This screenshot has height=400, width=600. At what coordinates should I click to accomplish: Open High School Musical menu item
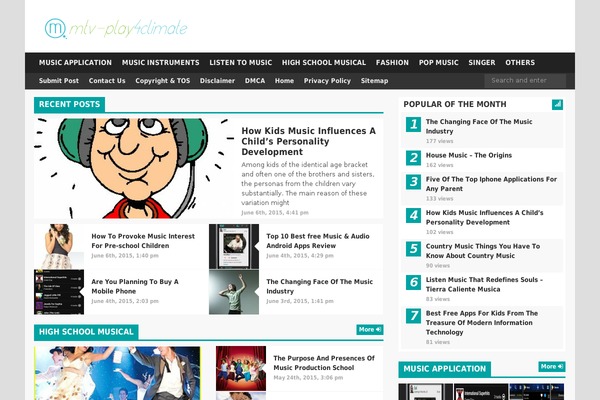tap(324, 62)
